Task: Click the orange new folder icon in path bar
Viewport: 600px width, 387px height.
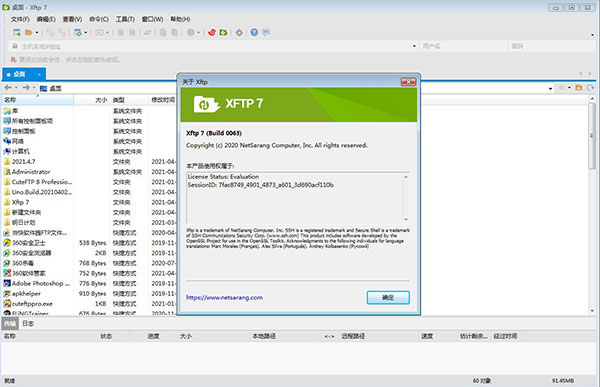Action: (579, 88)
